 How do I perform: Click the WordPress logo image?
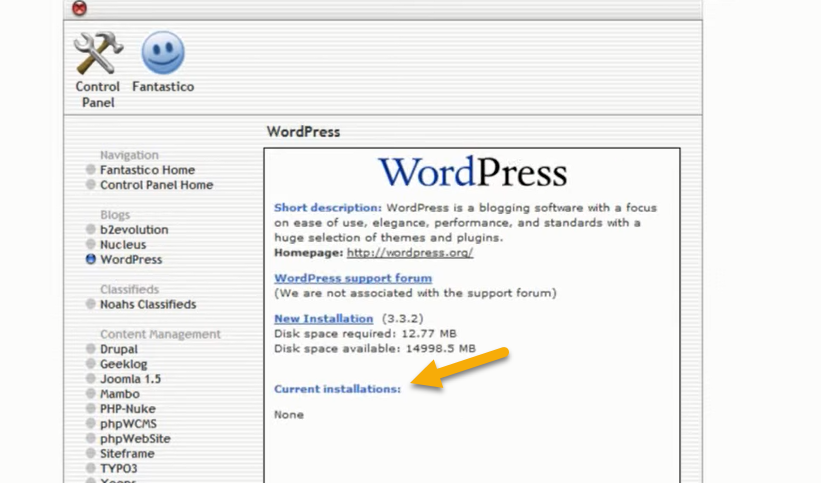(x=473, y=172)
